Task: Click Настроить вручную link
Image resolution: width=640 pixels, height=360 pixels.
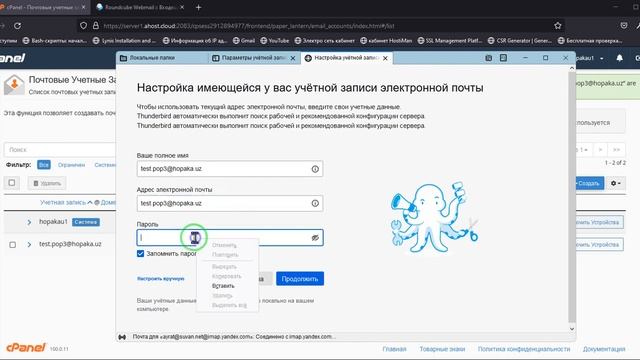Action: click(x=160, y=279)
